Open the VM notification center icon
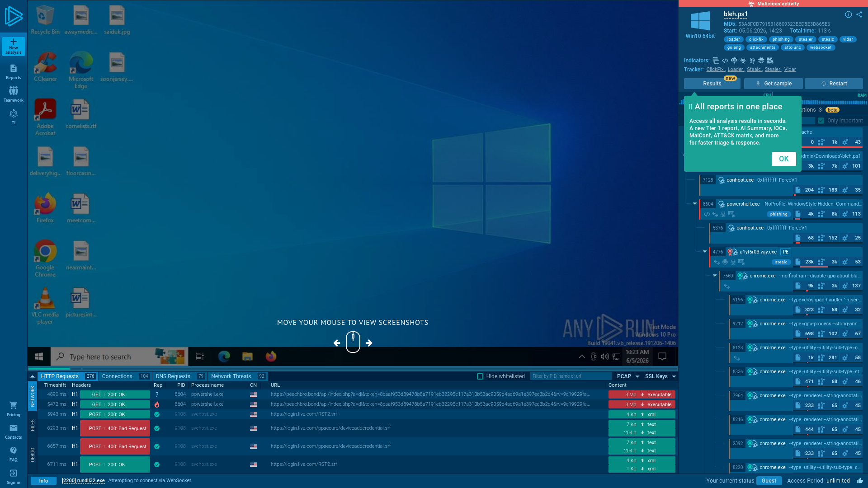 (662, 357)
